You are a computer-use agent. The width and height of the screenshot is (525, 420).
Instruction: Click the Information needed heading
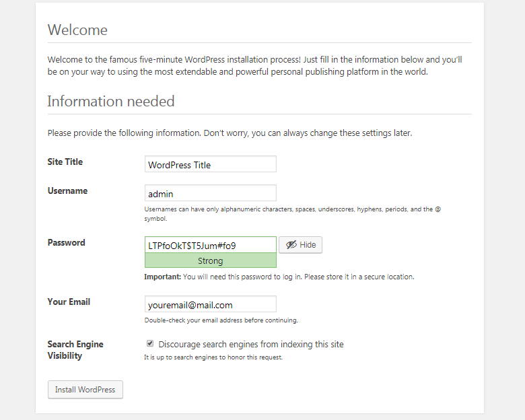pos(111,101)
